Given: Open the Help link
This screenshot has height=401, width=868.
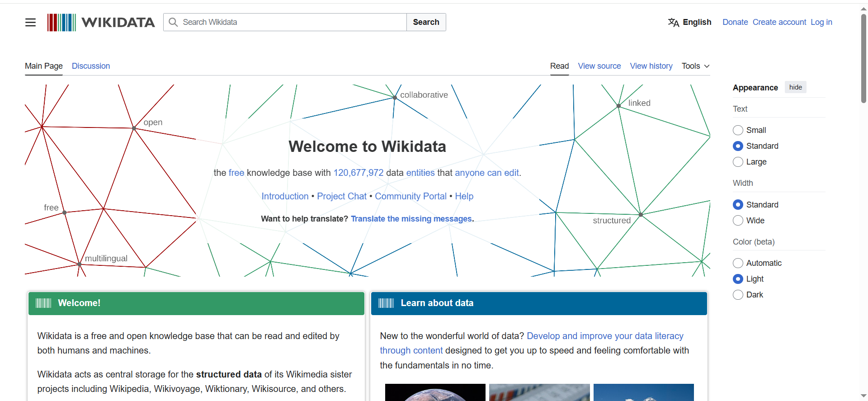Looking at the screenshot, I should pyautogui.click(x=464, y=196).
